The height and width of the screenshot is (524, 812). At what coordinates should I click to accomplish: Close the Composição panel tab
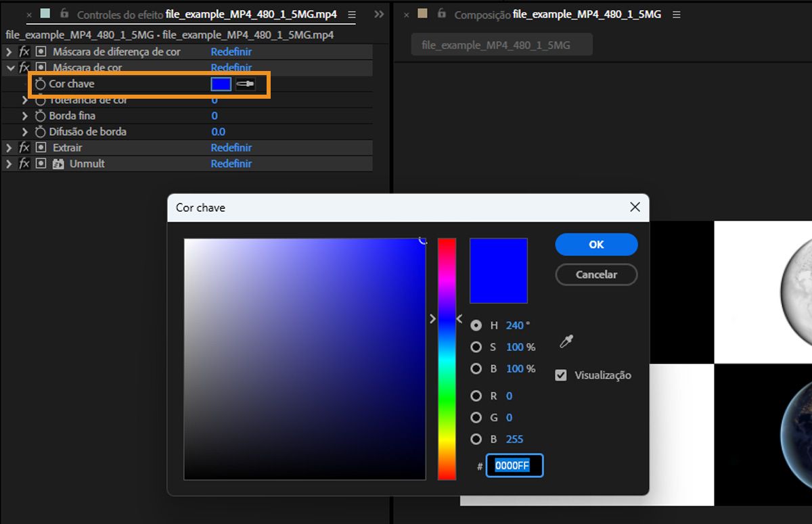pyautogui.click(x=406, y=14)
